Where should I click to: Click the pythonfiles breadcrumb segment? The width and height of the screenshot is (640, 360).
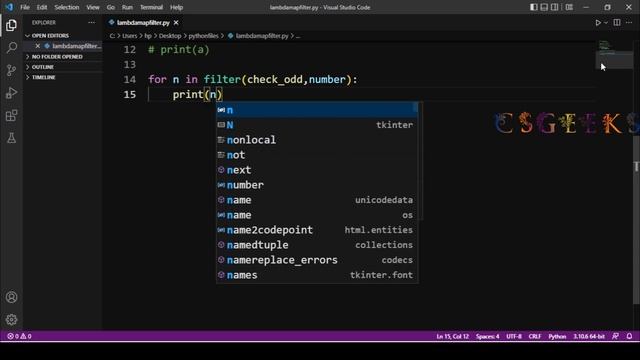click(x=203, y=36)
